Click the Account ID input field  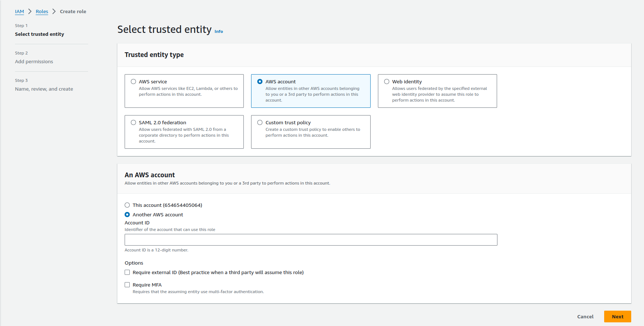coord(311,240)
